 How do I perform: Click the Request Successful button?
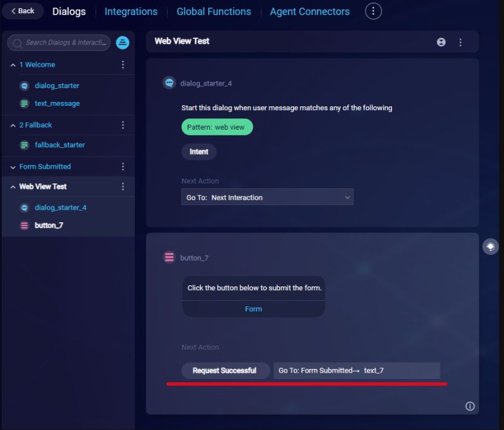click(225, 371)
